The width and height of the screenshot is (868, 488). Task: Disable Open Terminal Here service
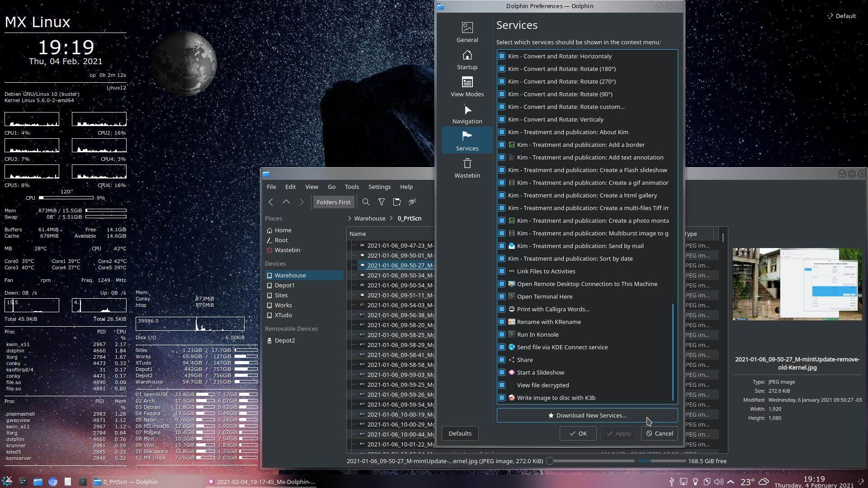tap(502, 296)
